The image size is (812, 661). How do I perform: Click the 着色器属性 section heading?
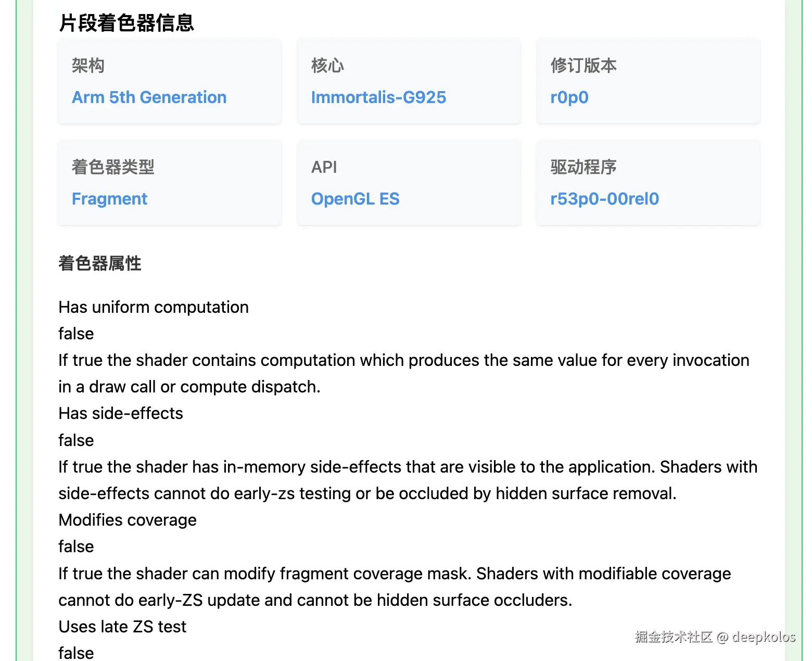click(x=100, y=263)
